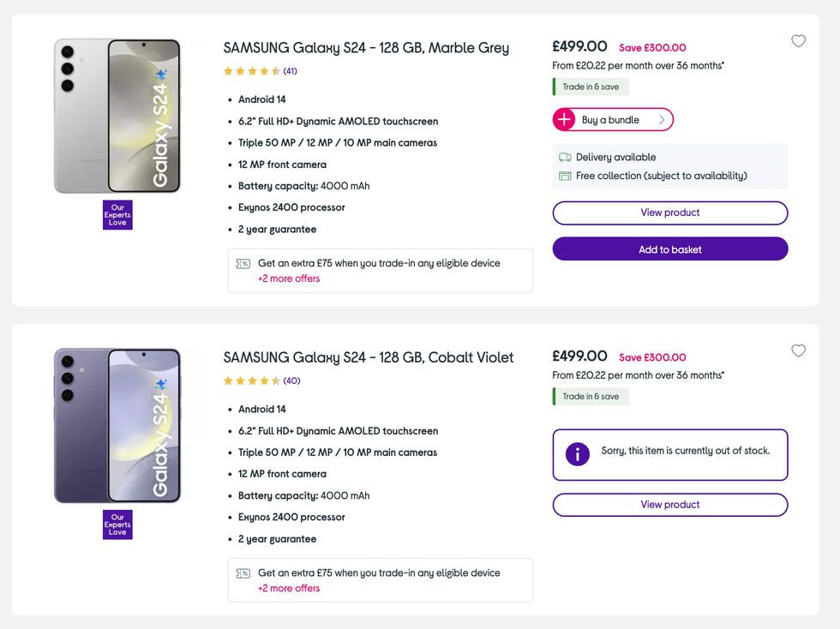The height and width of the screenshot is (629, 840).
Task: Click the Cobalt Violet S24 product image
Action: [117, 424]
